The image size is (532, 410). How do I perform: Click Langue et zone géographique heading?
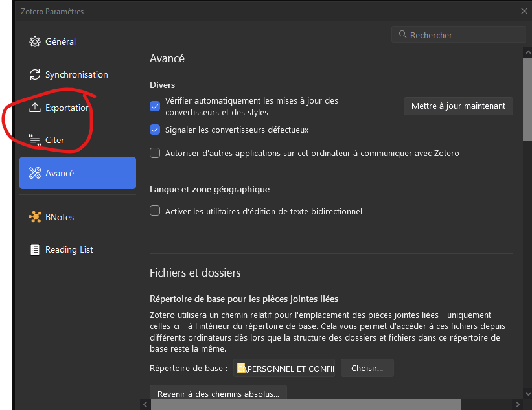tap(210, 189)
